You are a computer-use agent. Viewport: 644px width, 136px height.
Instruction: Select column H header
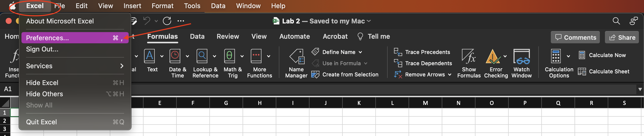pyautogui.click(x=259, y=103)
